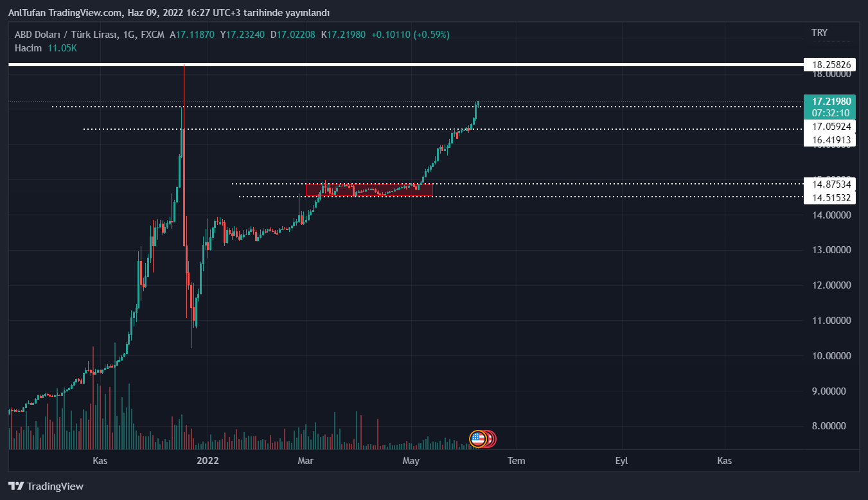The width and height of the screenshot is (868, 500).
Task: Click the May label on time axis
Action: click(x=411, y=461)
